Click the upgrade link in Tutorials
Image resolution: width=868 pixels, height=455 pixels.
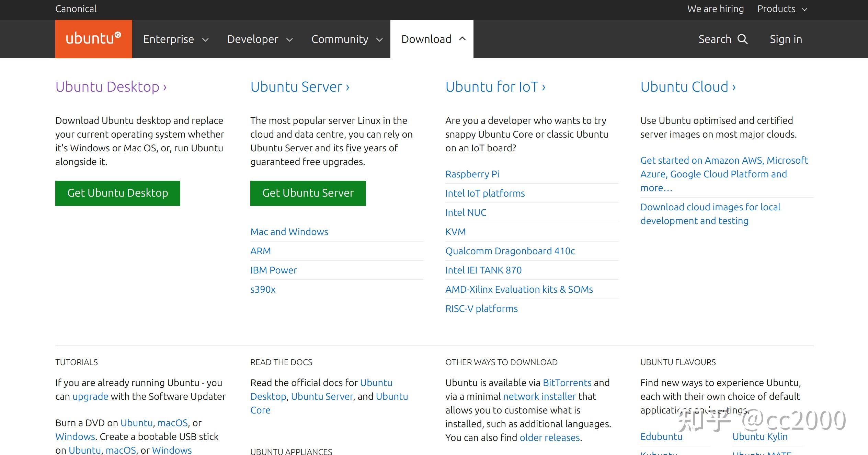pos(90,397)
